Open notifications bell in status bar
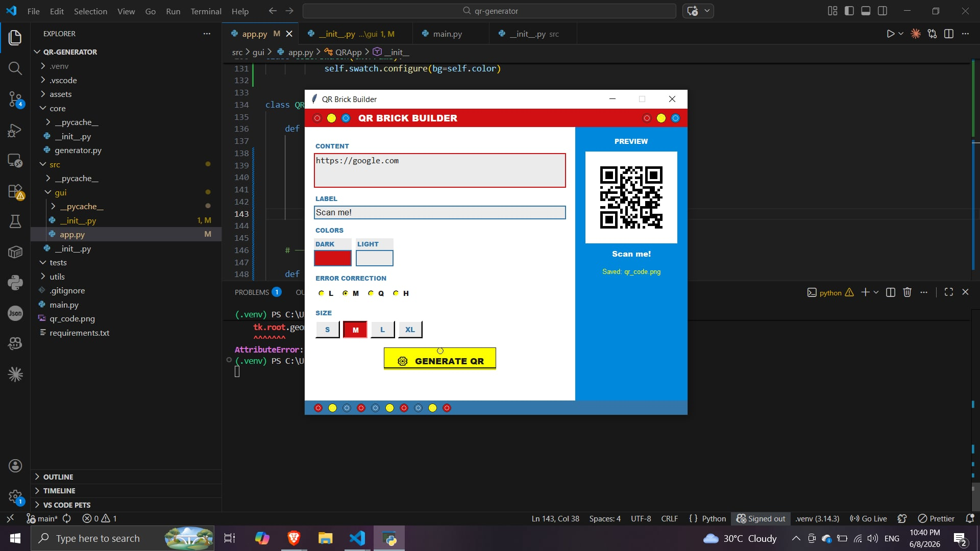 pos(970,518)
